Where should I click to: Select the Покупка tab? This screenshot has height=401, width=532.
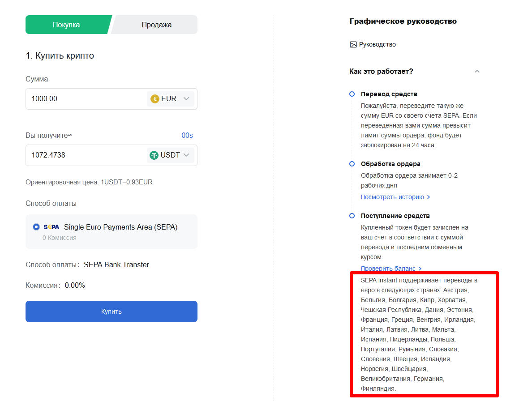pos(67,25)
